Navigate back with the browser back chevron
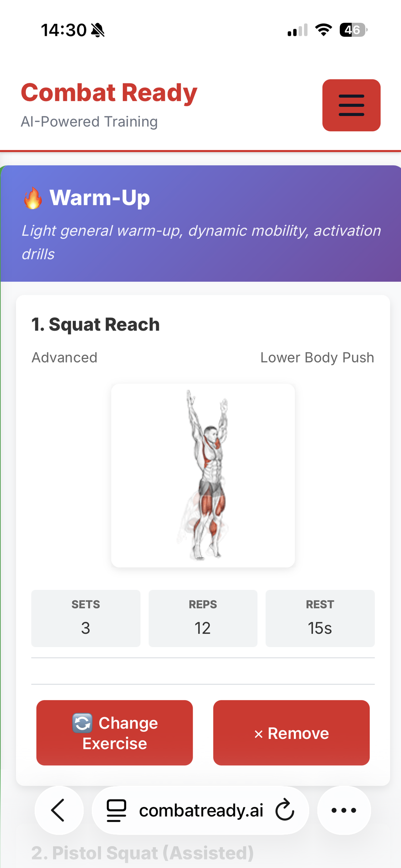The image size is (401, 868). (x=59, y=811)
